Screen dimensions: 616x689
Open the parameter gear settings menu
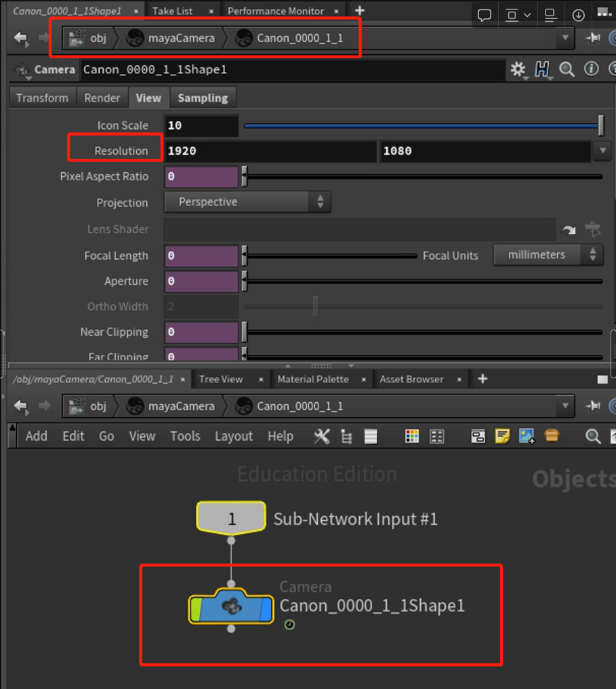click(x=518, y=69)
